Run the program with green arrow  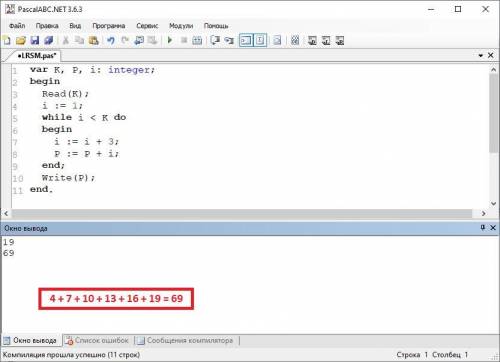[x=170, y=40]
